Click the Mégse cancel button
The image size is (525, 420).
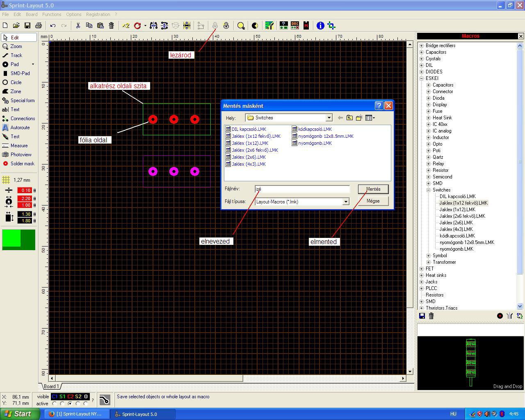click(x=373, y=201)
